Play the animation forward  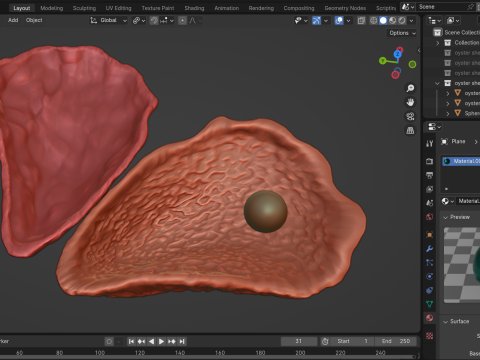tap(161, 341)
